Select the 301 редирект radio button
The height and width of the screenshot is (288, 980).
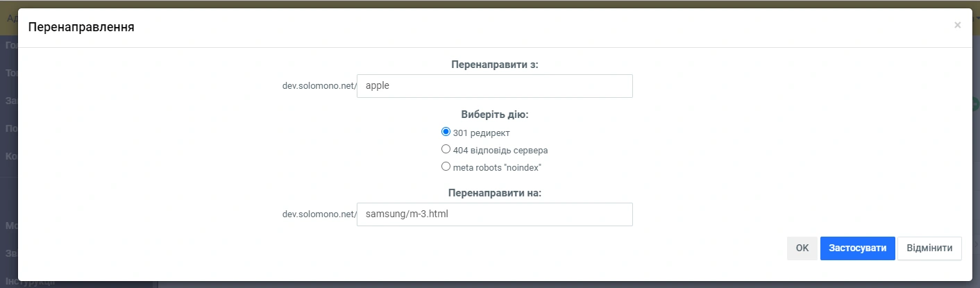click(x=446, y=131)
